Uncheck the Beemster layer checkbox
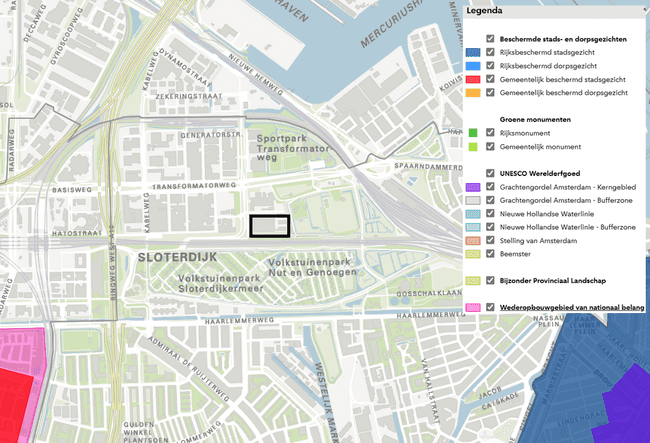 coord(490,254)
